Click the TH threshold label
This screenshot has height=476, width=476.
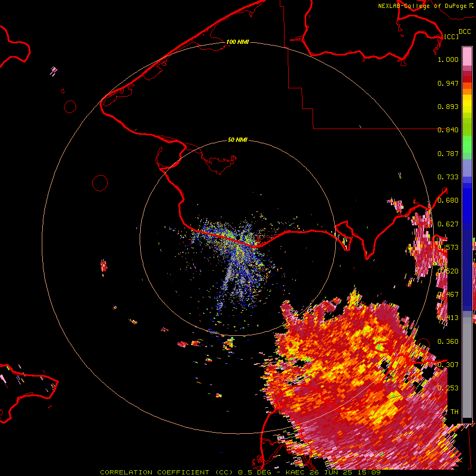(454, 411)
